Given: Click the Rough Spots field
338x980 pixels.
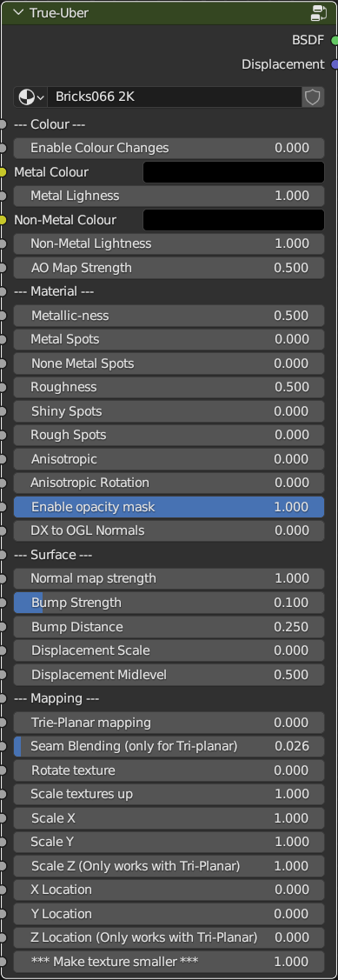Looking at the screenshot, I should click(x=169, y=435).
